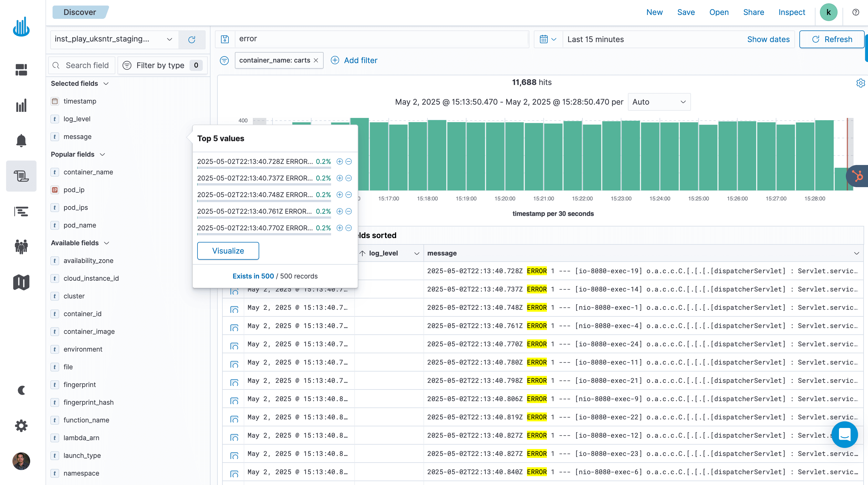The height and width of the screenshot is (485, 868).
Task: Enable dark mode via the moon icon
Action: [21, 390]
